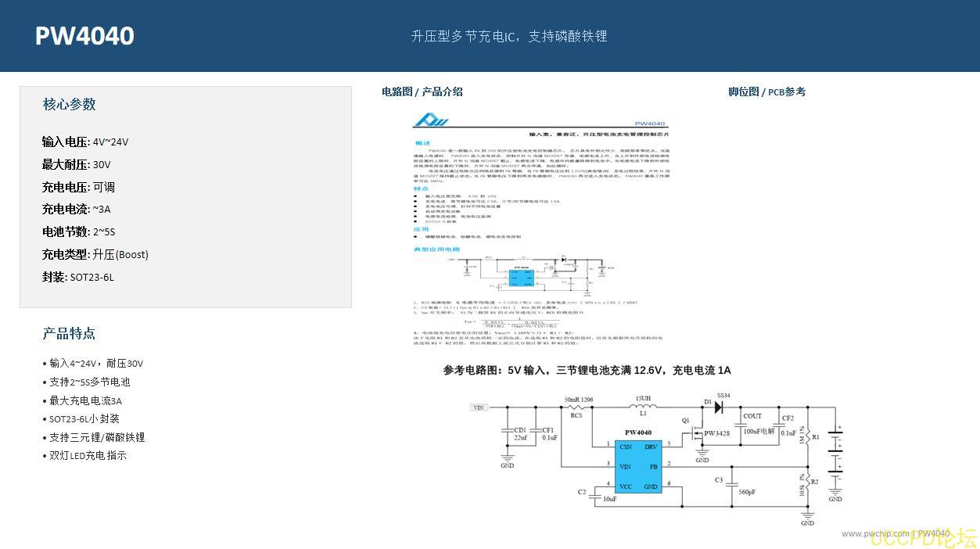Select the COUT capacitor label
Screen dimensions: 980x549
point(752,417)
